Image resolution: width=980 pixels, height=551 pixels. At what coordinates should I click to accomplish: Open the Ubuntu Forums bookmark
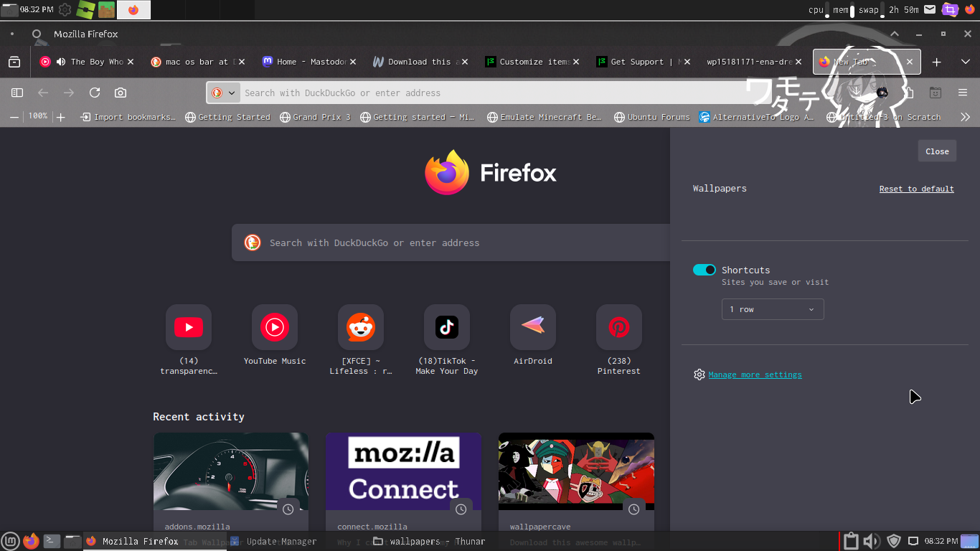(x=651, y=117)
